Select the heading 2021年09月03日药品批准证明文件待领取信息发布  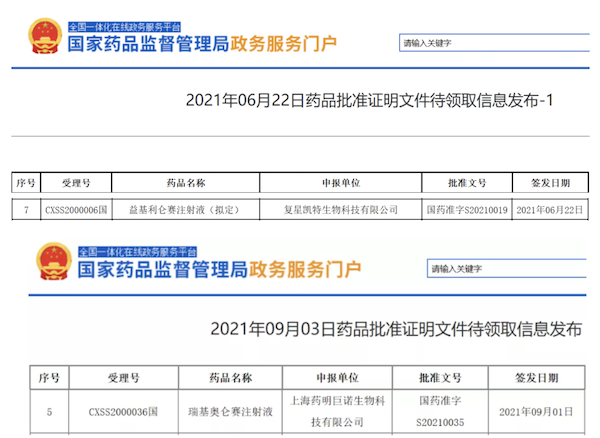coord(396,329)
